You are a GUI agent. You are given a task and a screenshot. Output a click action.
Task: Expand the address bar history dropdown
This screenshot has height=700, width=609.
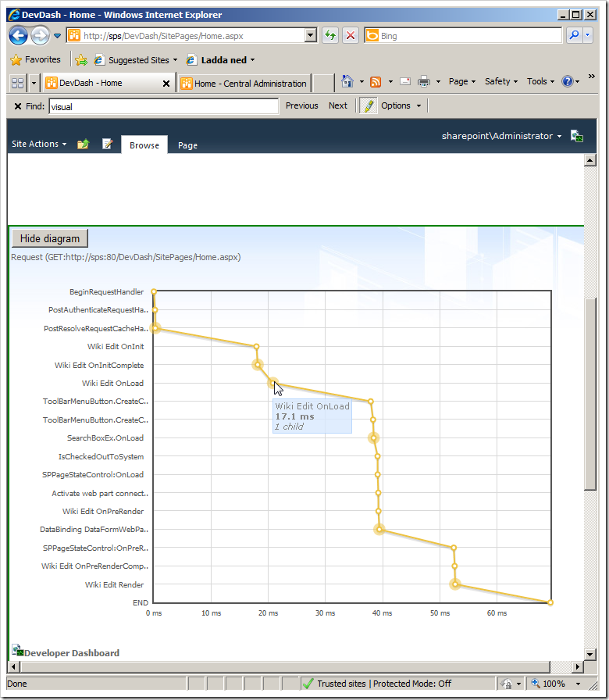pyautogui.click(x=311, y=36)
